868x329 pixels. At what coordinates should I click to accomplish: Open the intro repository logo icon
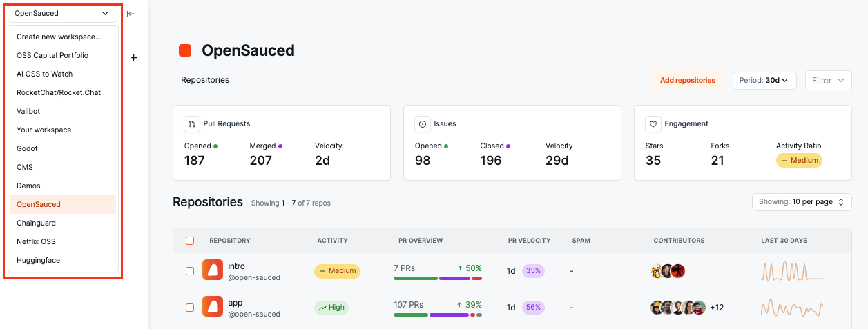pos(213,271)
